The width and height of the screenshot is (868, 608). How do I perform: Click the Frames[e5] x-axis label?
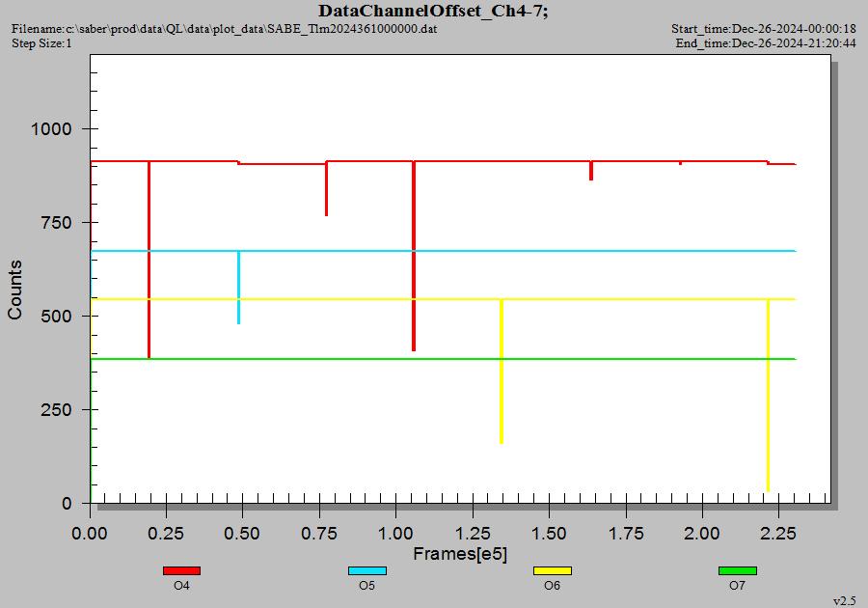[460, 554]
